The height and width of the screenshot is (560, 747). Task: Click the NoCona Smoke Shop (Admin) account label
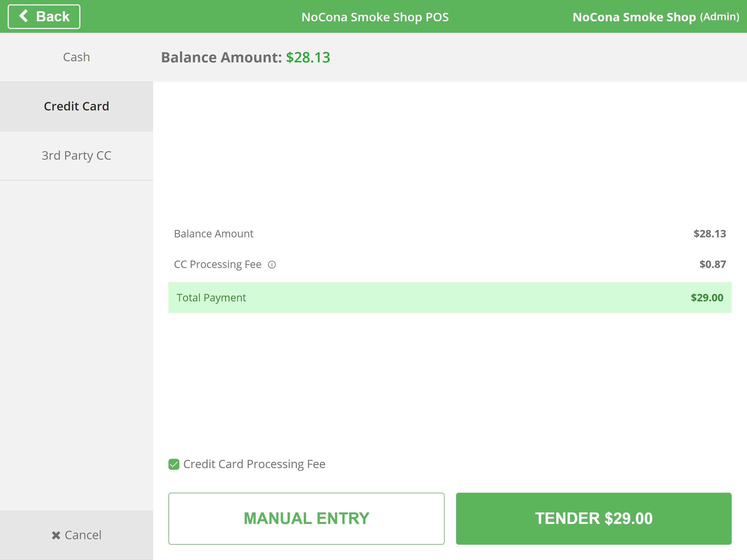coord(655,17)
